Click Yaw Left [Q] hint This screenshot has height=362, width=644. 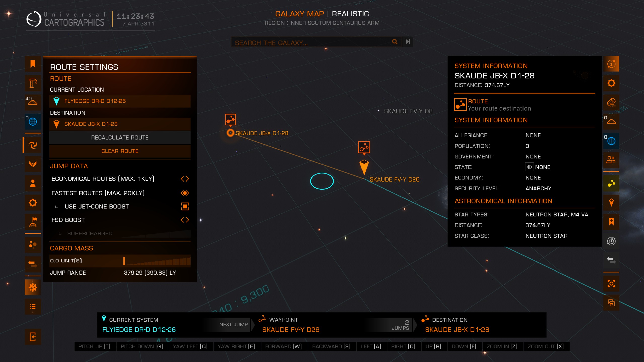coord(190,346)
